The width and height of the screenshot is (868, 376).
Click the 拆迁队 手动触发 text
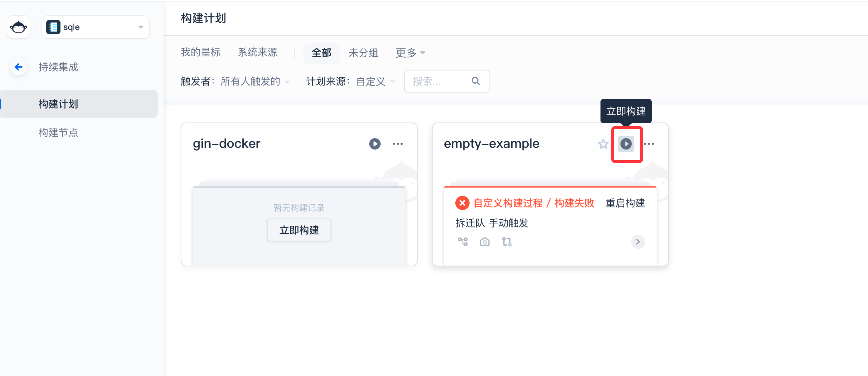pos(492,223)
